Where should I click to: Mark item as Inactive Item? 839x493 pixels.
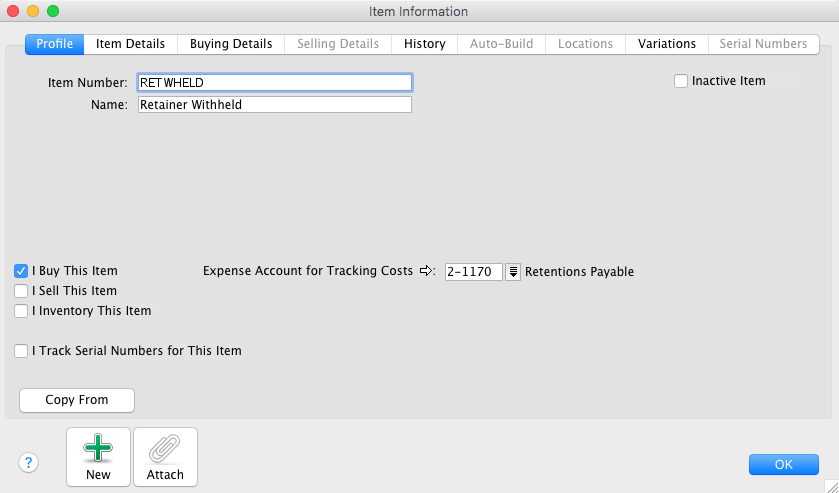click(x=681, y=81)
